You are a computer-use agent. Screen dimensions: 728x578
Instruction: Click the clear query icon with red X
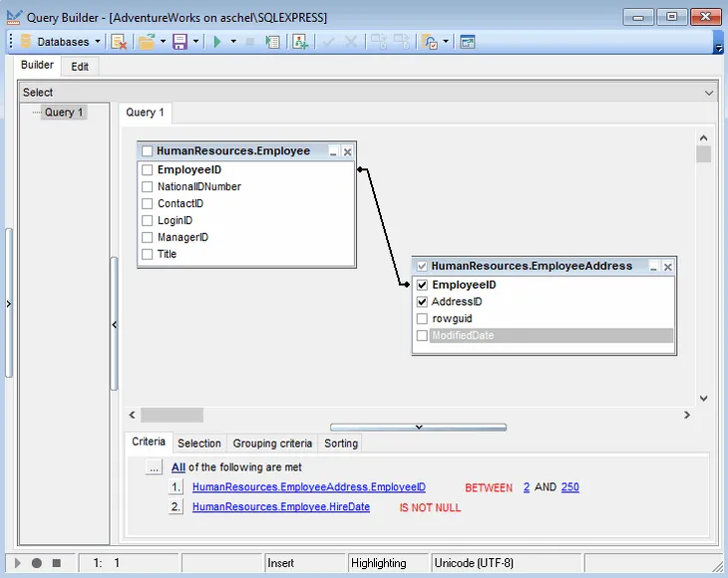coord(119,42)
